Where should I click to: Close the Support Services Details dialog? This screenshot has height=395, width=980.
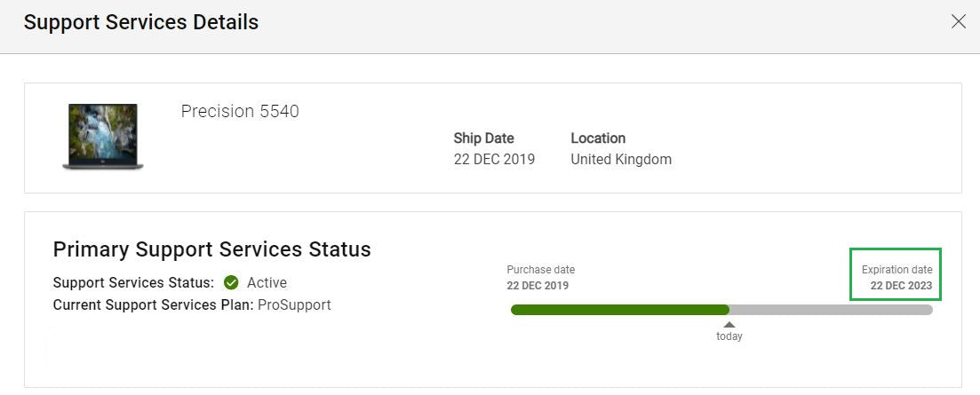(x=958, y=22)
